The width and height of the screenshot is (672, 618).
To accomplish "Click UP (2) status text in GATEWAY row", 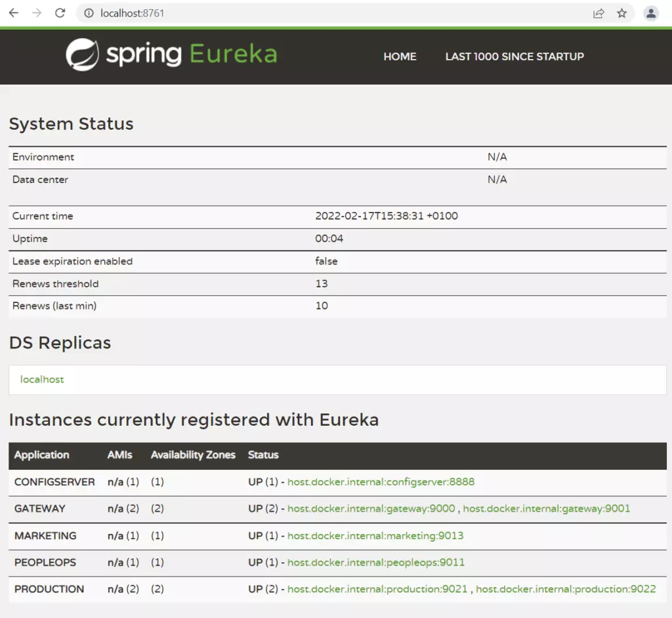I will tap(263, 508).
